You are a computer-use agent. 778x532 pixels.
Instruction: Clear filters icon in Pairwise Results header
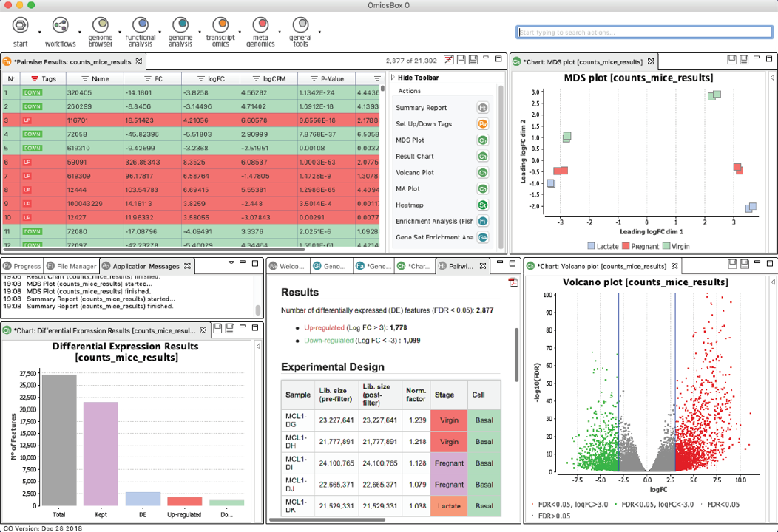point(449,60)
